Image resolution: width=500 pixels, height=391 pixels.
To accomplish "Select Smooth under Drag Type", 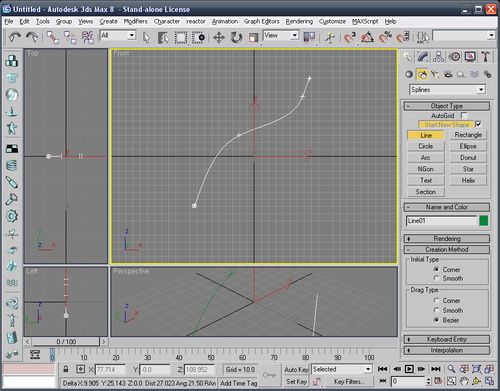I will point(436,310).
